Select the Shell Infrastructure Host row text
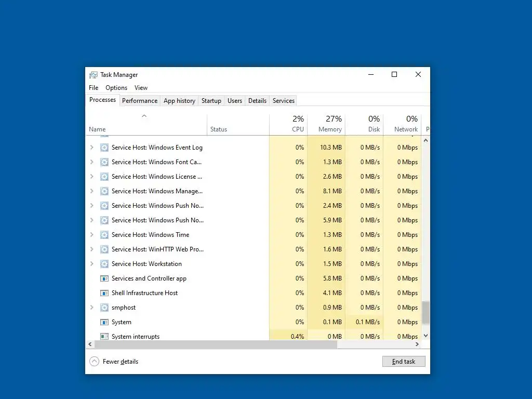The image size is (532, 399). click(x=144, y=293)
